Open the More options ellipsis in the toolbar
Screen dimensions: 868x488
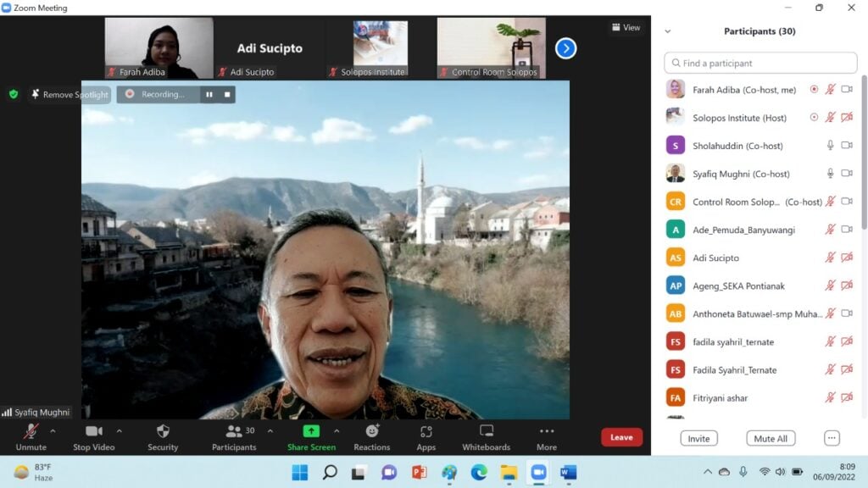(547, 437)
